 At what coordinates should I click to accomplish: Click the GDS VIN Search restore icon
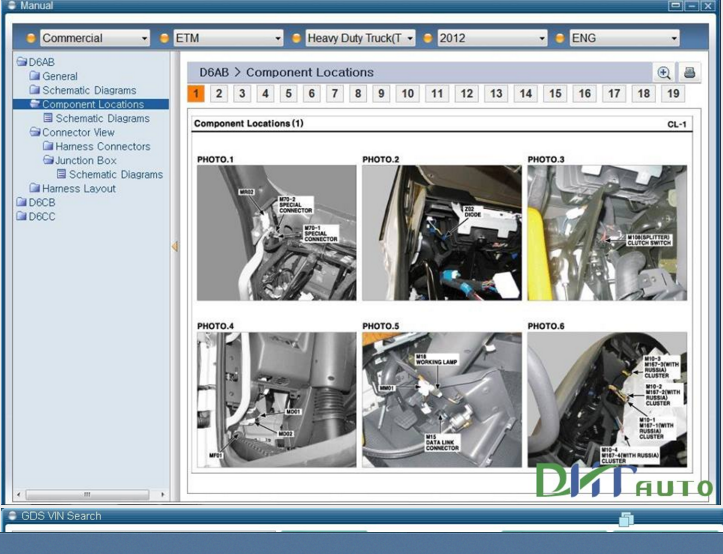(x=626, y=519)
